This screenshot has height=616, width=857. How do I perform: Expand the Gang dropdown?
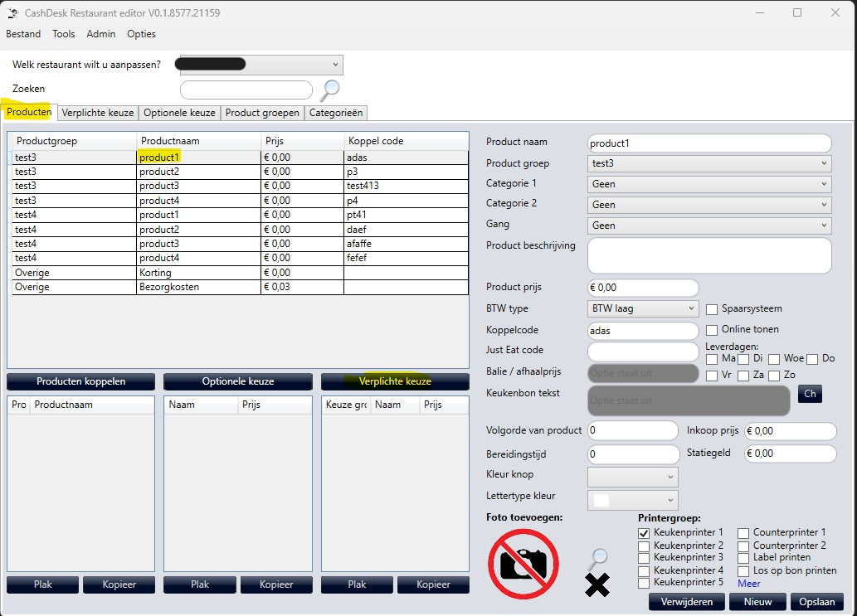click(824, 225)
